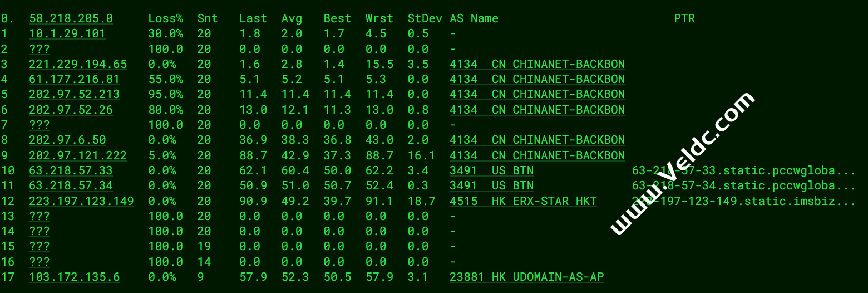The height and width of the screenshot is (293, 868).
Task: Select the 52.3 average value on hop 17
Action: click(295, 277)
